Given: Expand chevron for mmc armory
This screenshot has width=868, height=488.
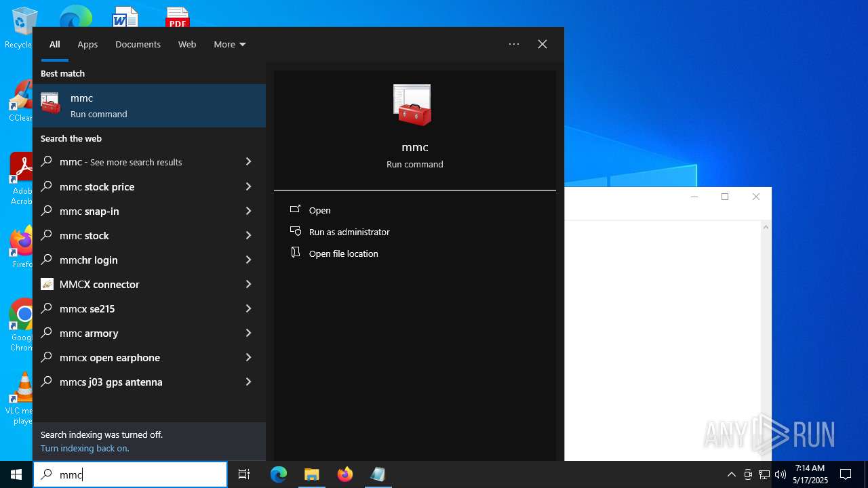Looking at the screenshot, I should pos(248,333).
